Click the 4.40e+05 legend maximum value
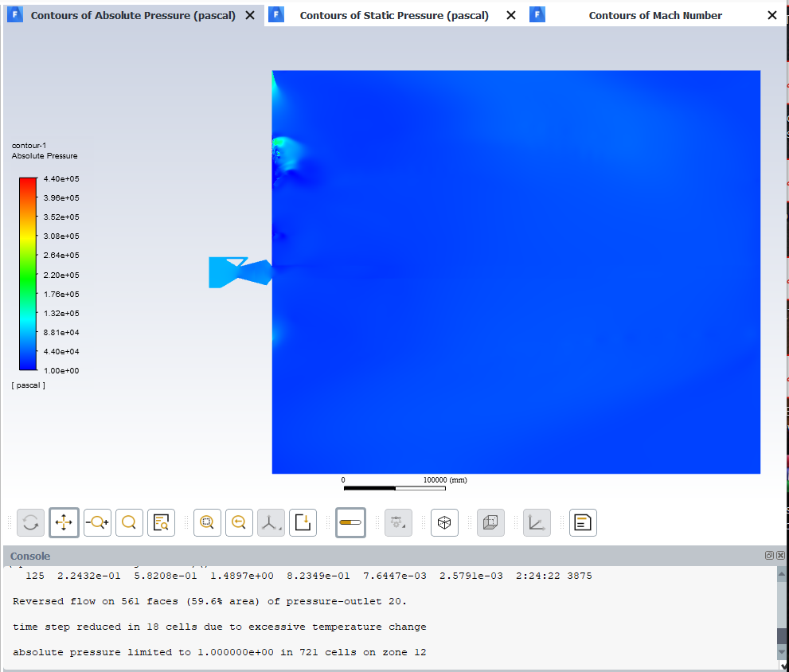The width and height of the screenshot is (789, 672). coord(61,178)
